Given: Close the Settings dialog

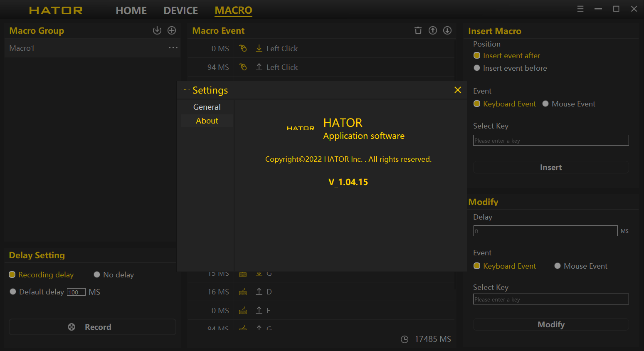Looking at the screenshot, I should [458, 90].
